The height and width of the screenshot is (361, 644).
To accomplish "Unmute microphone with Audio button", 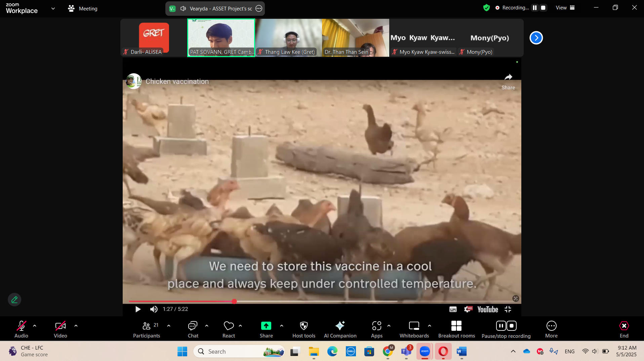I will [21, 329].
